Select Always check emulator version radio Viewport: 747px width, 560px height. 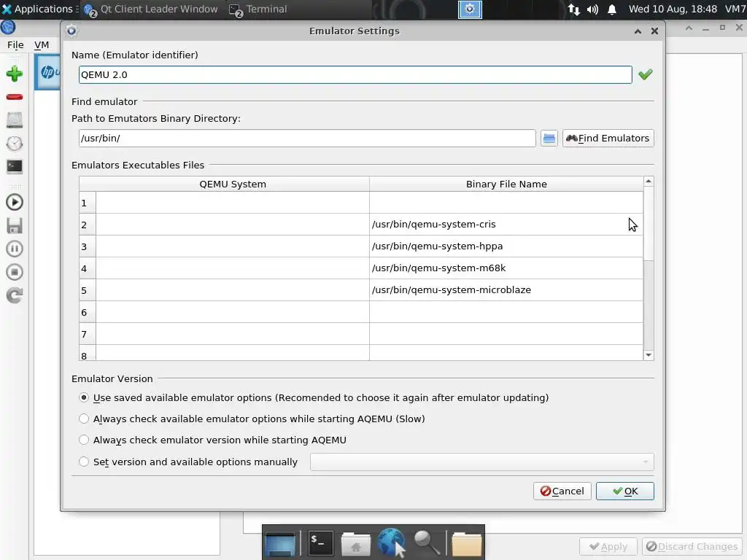click(x=84, y=440)
